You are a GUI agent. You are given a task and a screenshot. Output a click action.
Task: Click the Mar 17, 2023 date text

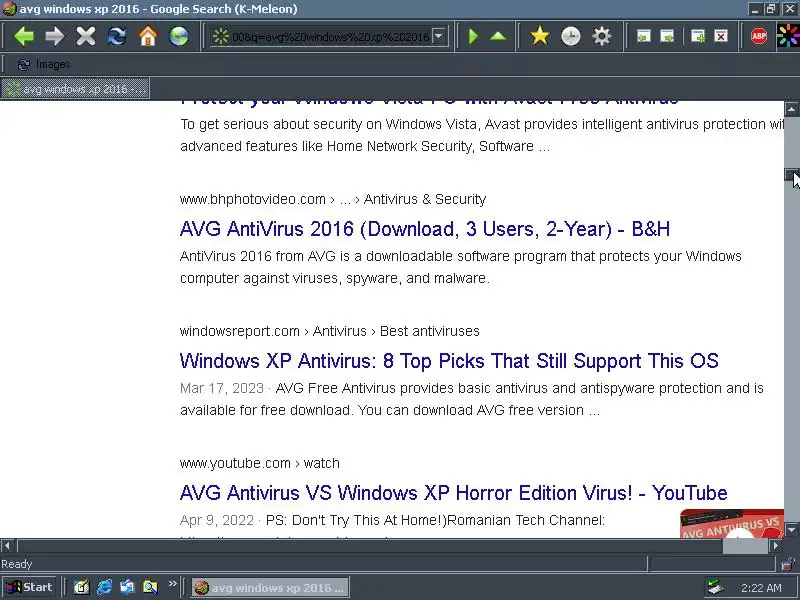click(221, 389)
